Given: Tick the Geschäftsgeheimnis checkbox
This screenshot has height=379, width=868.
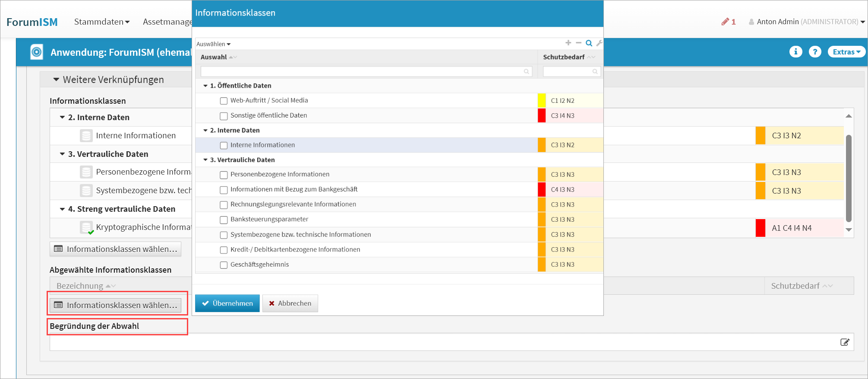Looking at the screenshot, I should (x=224, y=265).
